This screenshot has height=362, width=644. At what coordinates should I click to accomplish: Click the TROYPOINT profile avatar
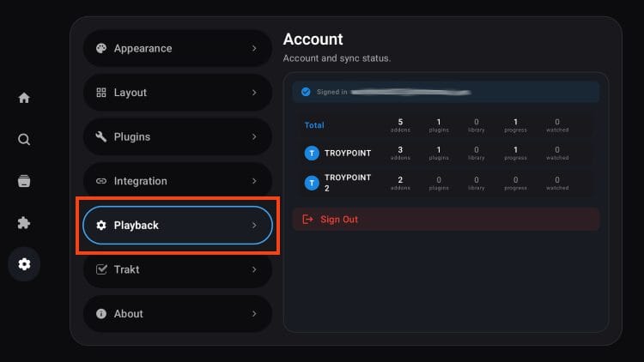pos(312,154)
